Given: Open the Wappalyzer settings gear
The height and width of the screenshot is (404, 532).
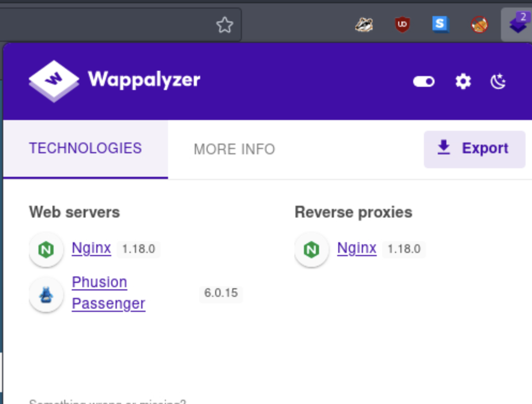Looking at the screenshot, I should pyautogui.click(x=462, y=81).
